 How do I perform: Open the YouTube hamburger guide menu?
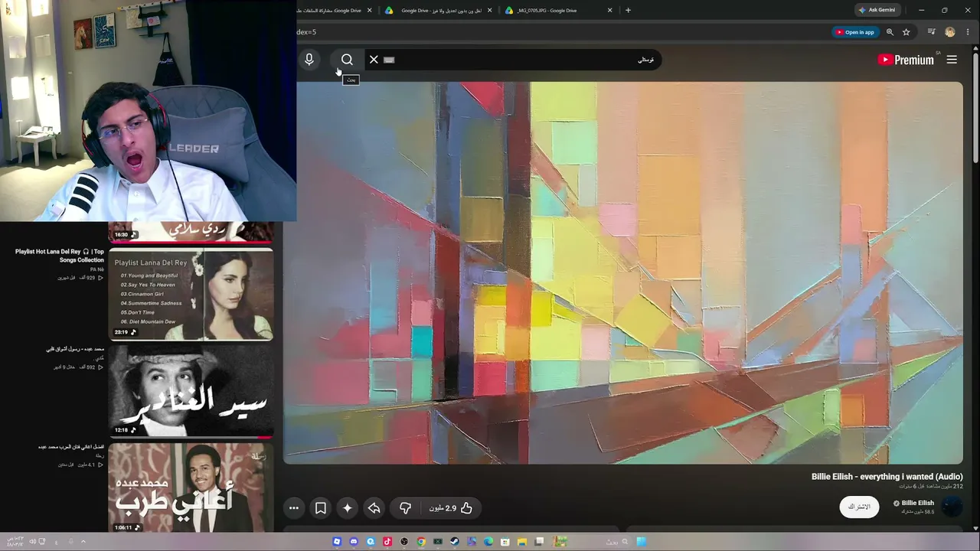click(952, 60)
